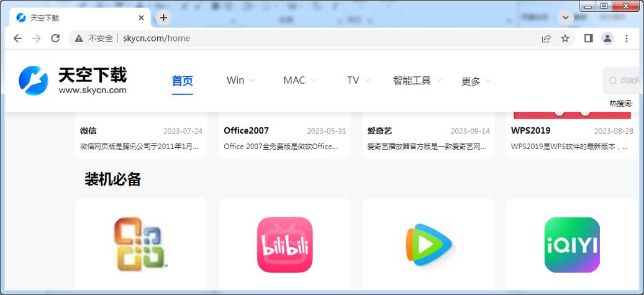
Task: Open the TV navigation menu
Action: click(x=353, y=80)
